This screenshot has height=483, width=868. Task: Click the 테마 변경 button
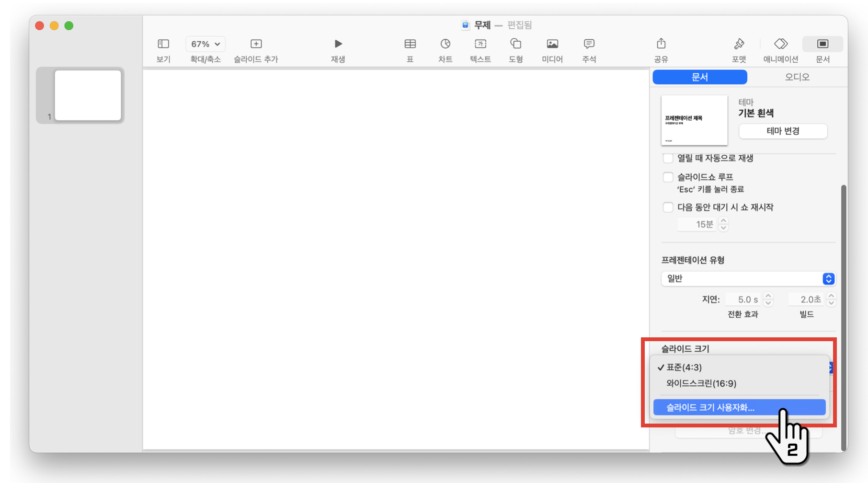(783, 131)
